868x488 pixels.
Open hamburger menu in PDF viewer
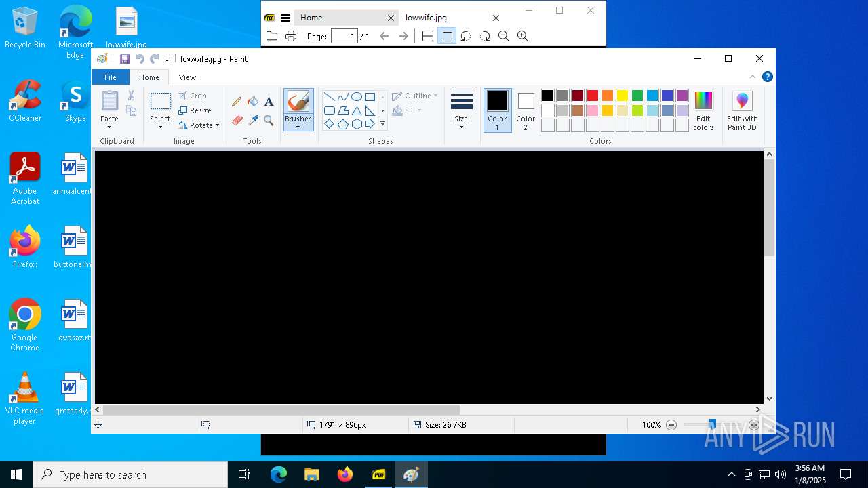[285, 18]
